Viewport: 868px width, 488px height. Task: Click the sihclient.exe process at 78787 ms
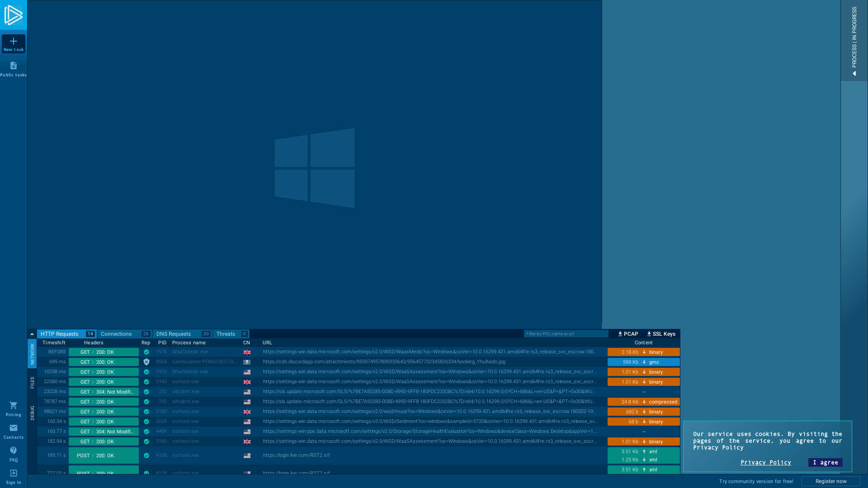coord(185,402)
